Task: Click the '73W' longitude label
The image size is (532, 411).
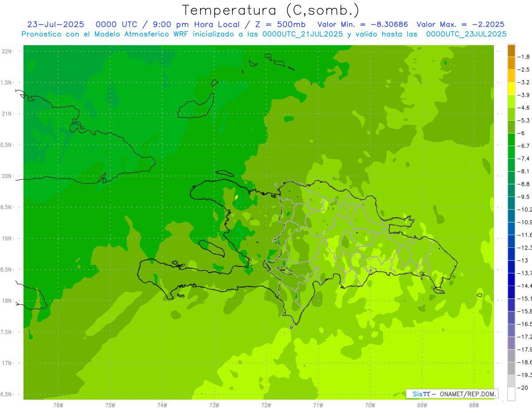Action: (x=214, y=405)
